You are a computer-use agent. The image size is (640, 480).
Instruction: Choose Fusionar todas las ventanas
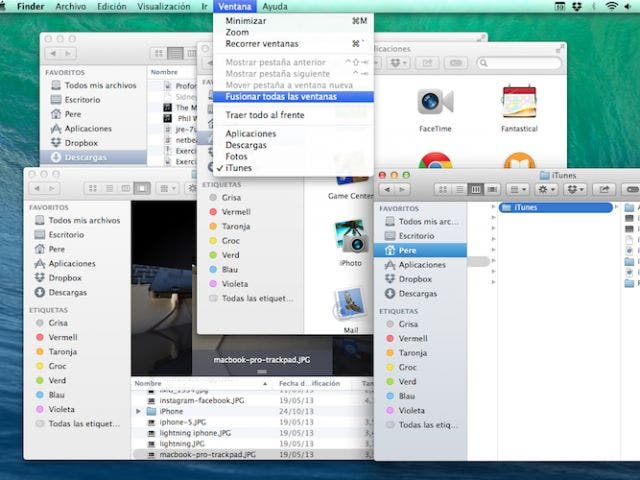coord(280,97)
